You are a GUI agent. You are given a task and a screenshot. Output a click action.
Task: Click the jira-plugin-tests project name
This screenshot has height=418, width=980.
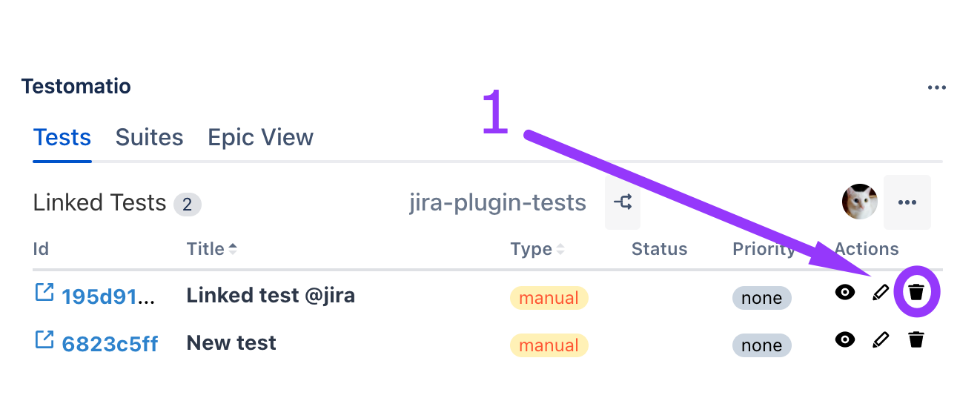tap(497, 202)
